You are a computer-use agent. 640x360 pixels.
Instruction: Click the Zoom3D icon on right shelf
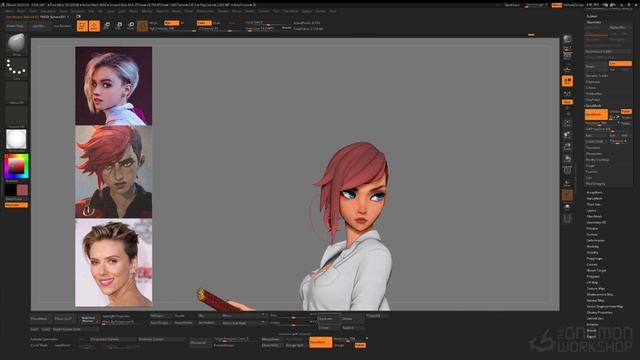(567, 146)
